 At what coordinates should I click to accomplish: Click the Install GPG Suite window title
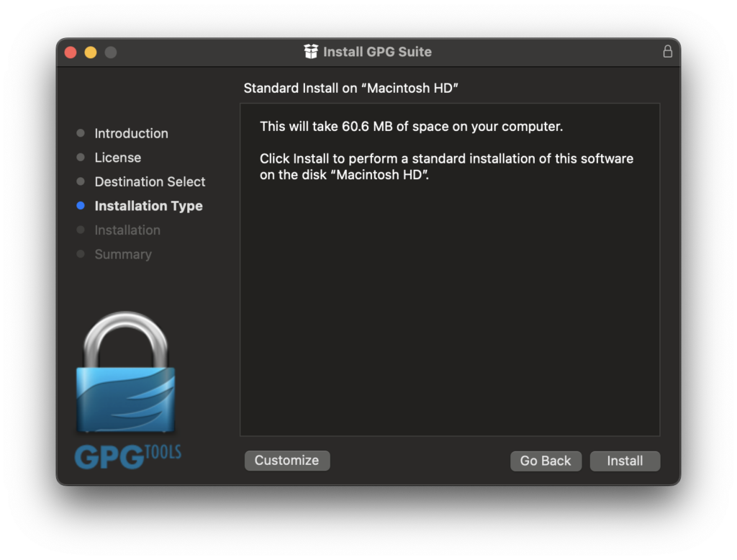pyautogui.click(x=377, y=52)
